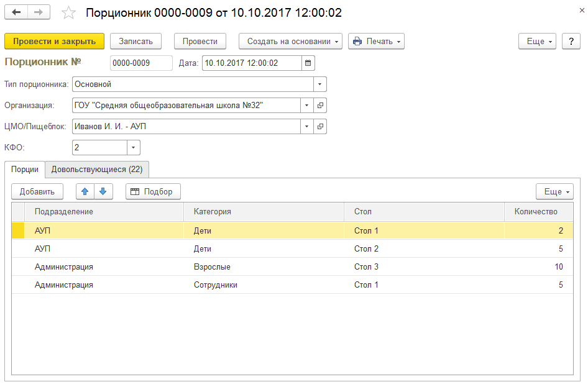This screenshot has width=588, height=387.
Task: Expand the Печать print menu
Action: pos(376,41)
